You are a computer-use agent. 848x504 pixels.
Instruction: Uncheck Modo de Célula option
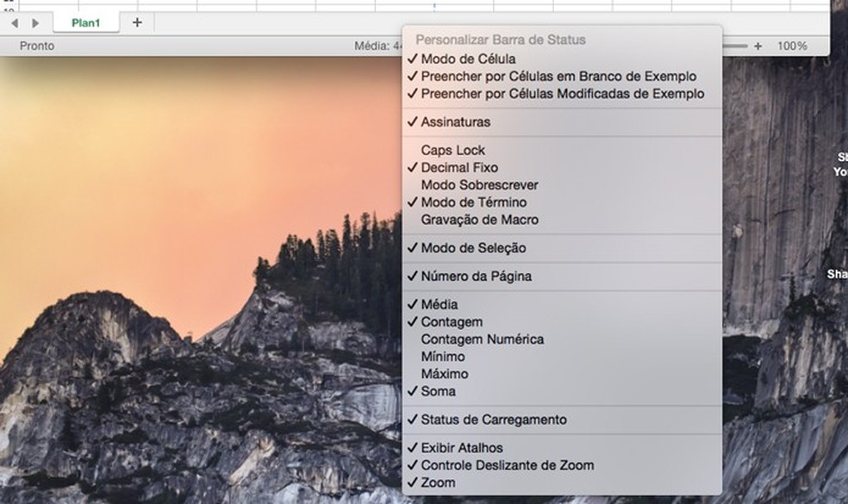point(562,59)
